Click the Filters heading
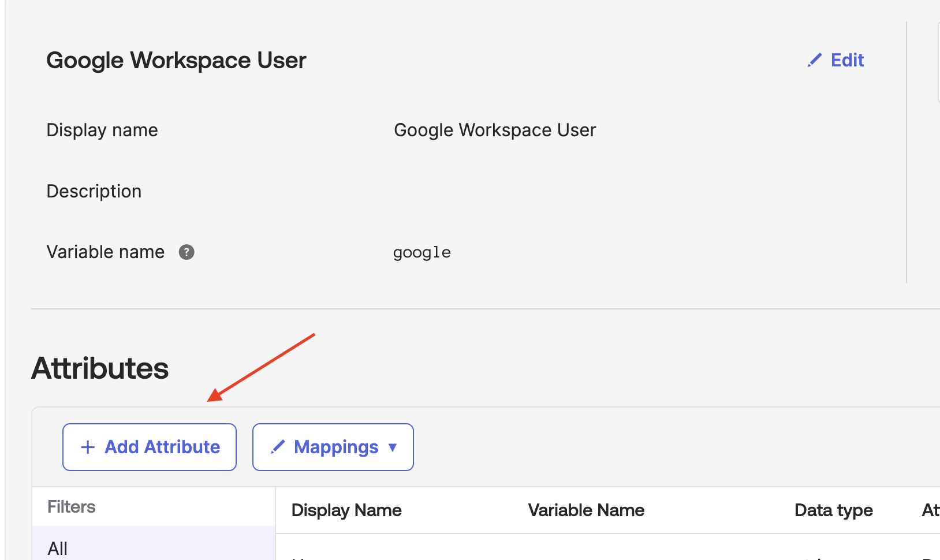The image size is (940, 560). (x=72, y=507)
